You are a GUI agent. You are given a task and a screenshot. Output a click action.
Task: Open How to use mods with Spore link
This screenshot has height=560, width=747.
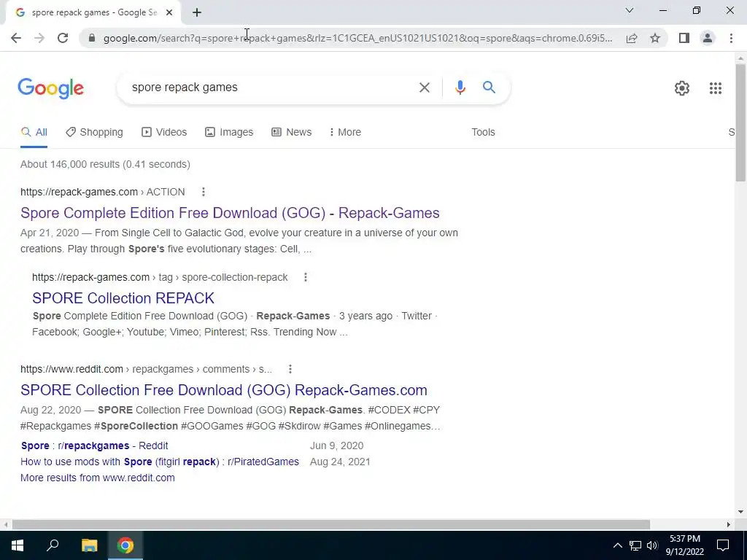coord(160,462)
